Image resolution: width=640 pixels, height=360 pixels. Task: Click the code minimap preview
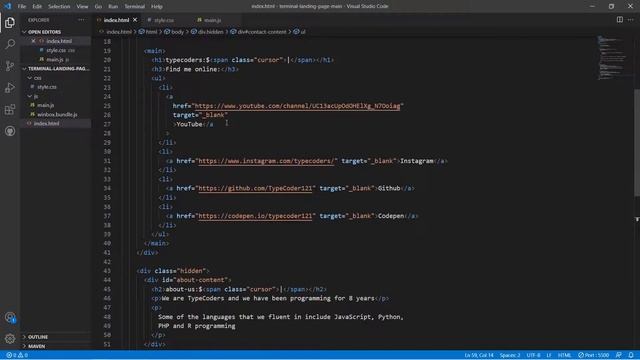pyautogui.click(x=612, y=58)
